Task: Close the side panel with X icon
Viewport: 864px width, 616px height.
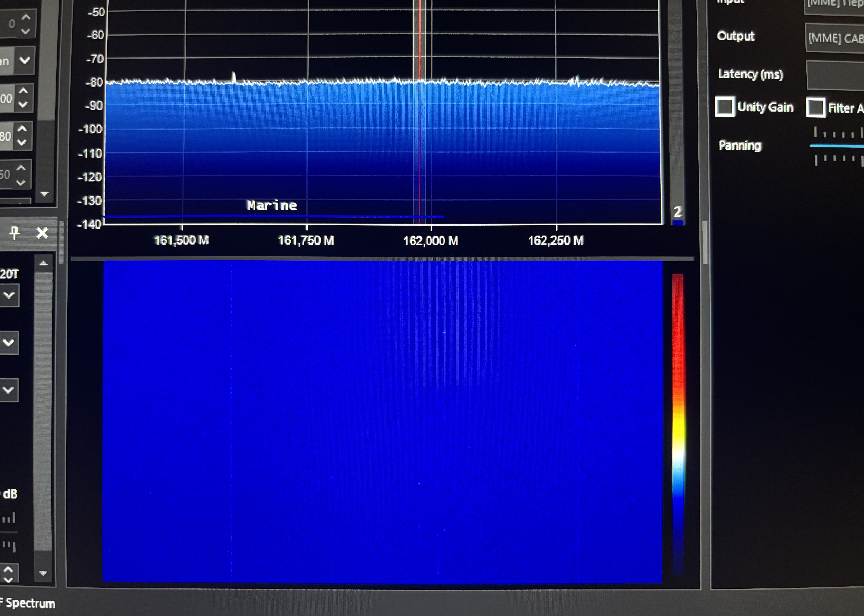Action: point(42,233)
